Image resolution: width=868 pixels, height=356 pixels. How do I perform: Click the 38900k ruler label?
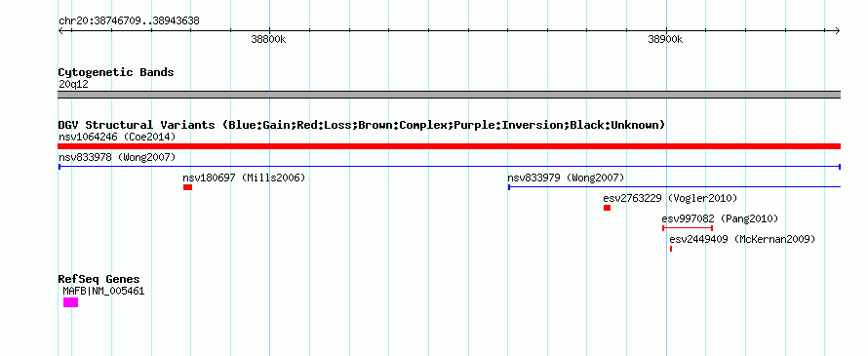click(665, 39)
